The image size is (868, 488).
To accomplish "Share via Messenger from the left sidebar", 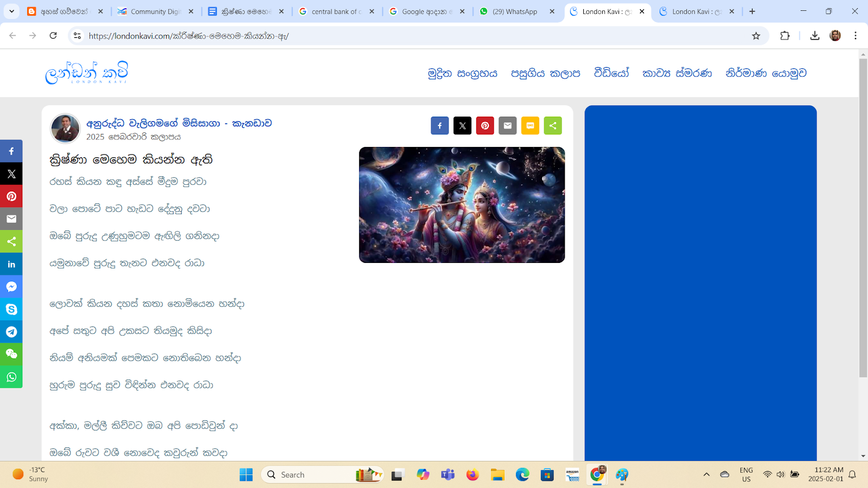I will coord(11,287).
